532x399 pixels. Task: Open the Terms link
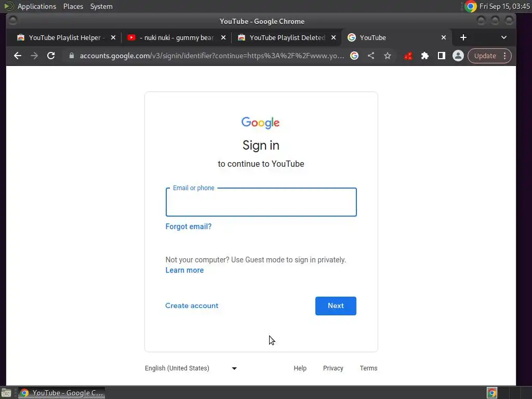click(x=368, y=368)
